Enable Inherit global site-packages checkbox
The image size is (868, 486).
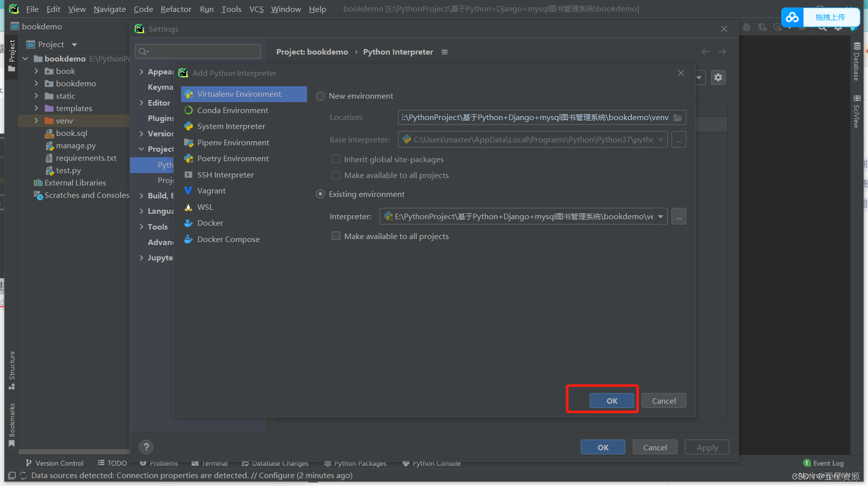pos(336,159)
